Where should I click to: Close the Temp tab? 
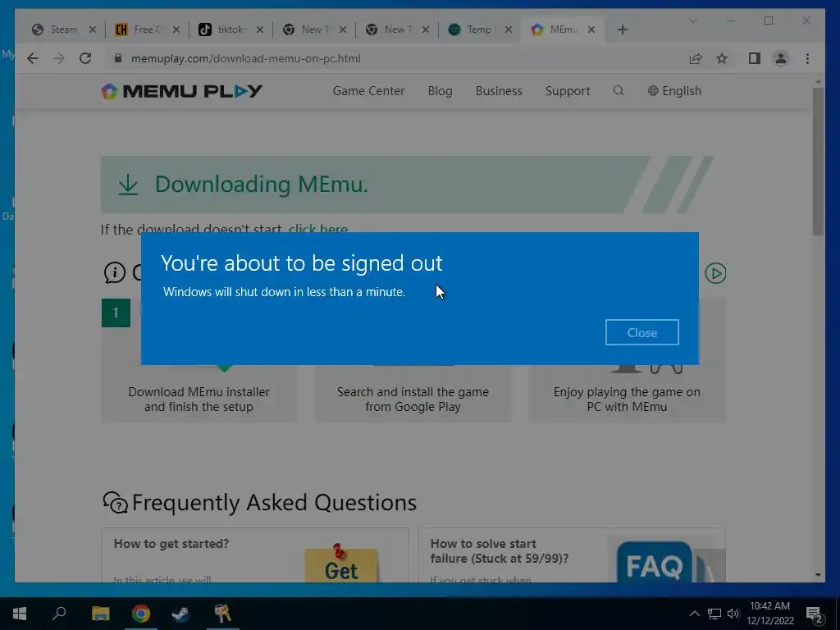tap(509, 30)
